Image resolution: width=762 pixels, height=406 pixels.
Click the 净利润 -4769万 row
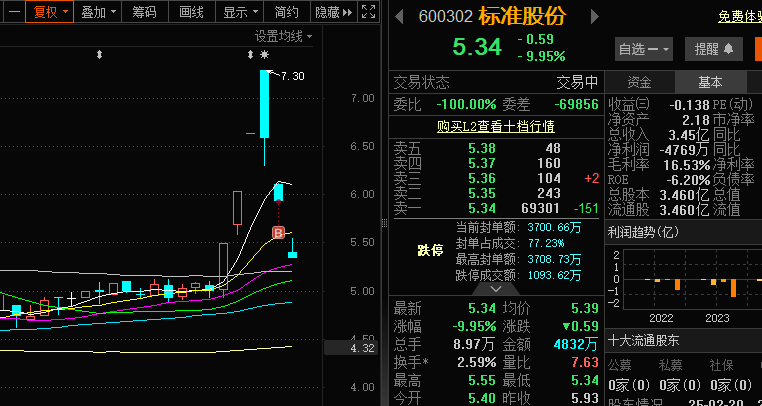coord(659,150)
